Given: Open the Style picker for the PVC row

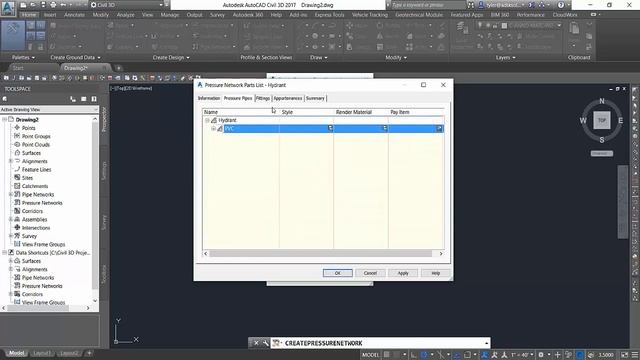Looking at the screenshot, I should tap(330, 129).
